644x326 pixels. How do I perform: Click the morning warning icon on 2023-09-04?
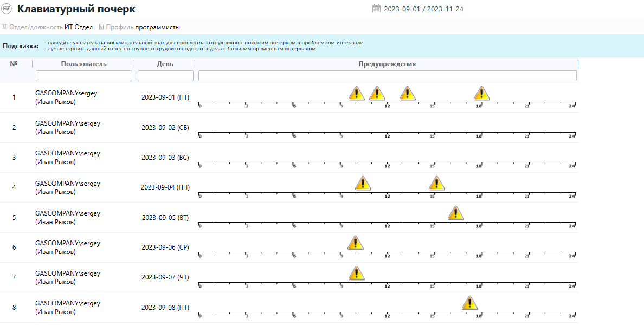coord(363,183)
